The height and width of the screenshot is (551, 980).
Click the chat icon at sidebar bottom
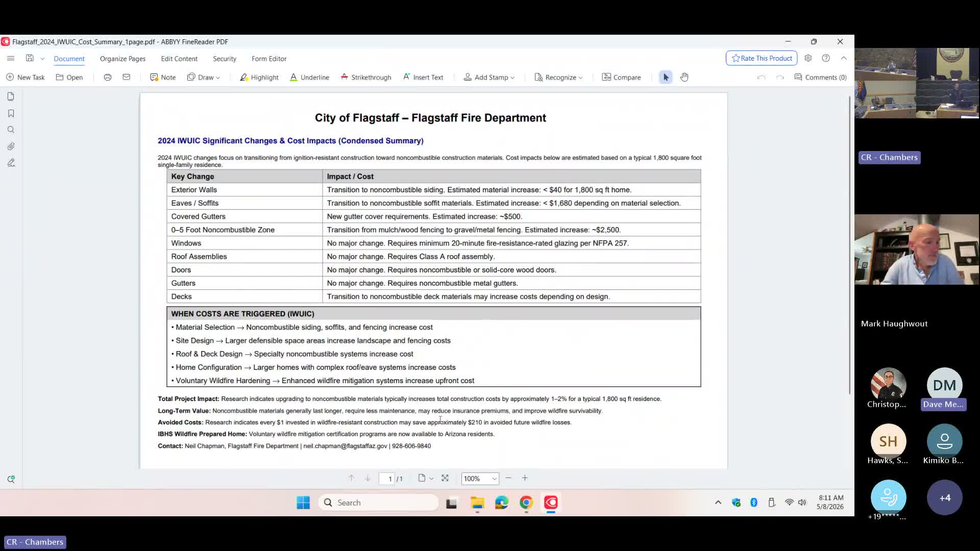tap(11, 479)
